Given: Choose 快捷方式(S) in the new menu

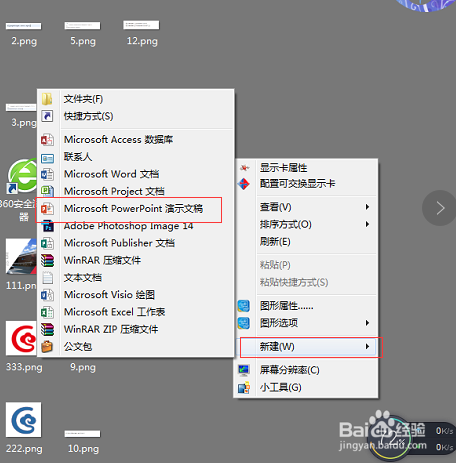Looking at the screenshot, I should pyautogui.click(x=136, y=116).
